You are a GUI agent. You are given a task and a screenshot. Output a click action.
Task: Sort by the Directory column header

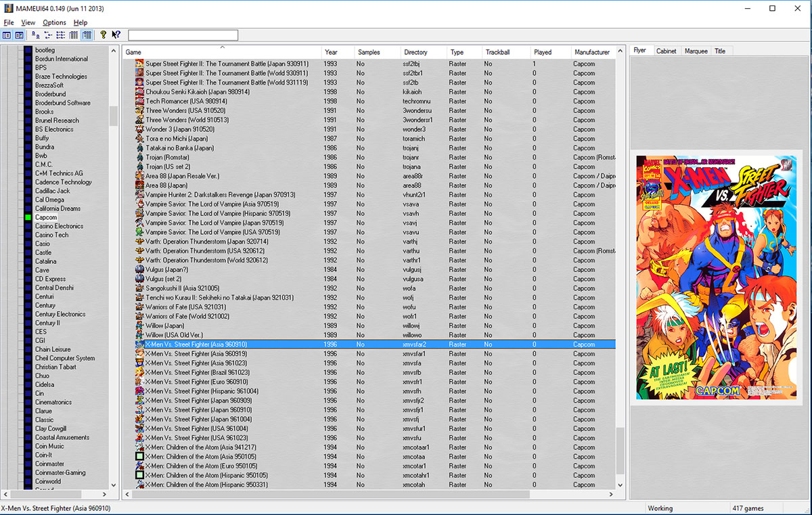pyautogui.click(x=424, y=52)
